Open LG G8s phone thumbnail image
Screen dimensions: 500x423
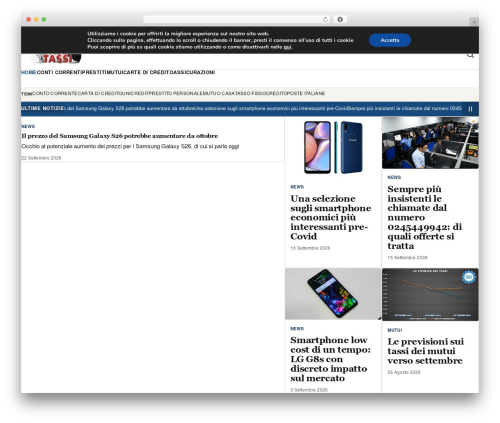click(333, 294)
